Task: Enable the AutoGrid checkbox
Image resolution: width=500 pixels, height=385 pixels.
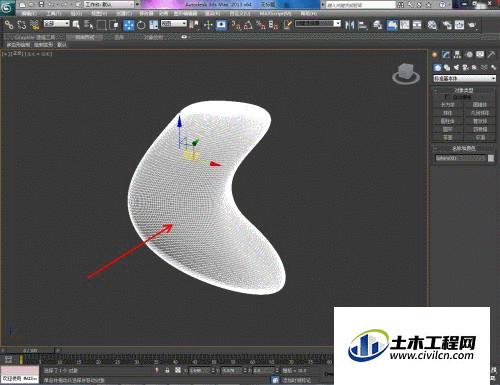Action: pyautogui.click(x=448, y=97)
